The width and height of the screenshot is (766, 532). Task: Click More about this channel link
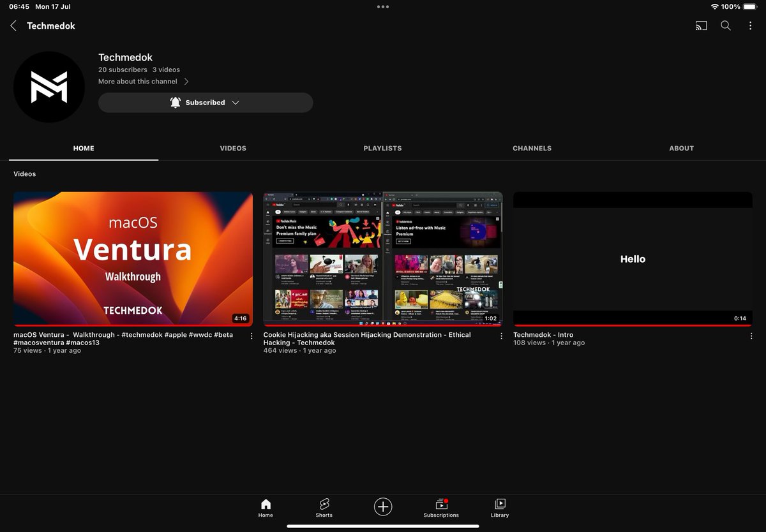138,82
